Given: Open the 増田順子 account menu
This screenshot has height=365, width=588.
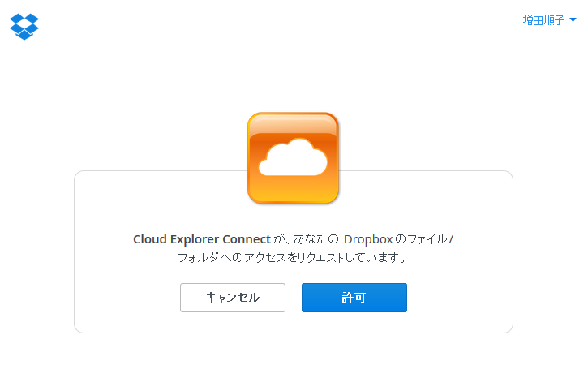Looking at the screenshot, I should point(549,20).
